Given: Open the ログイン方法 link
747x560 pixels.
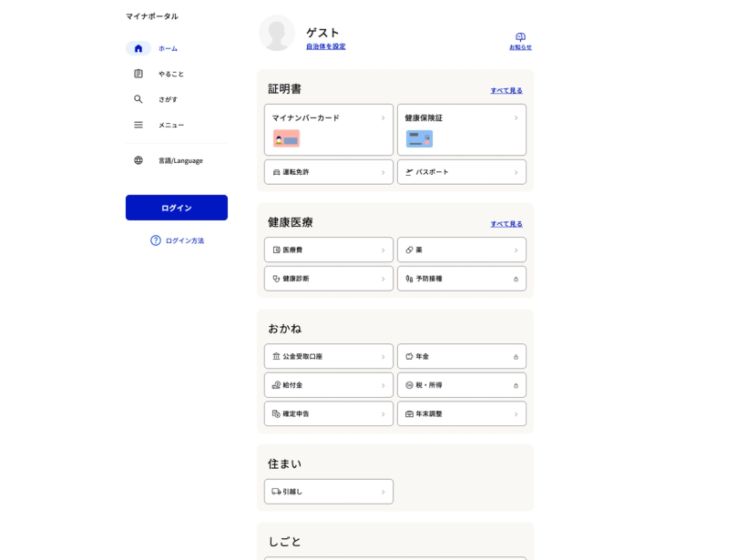Looking at the screenshot, I should [x=185, y=240].
